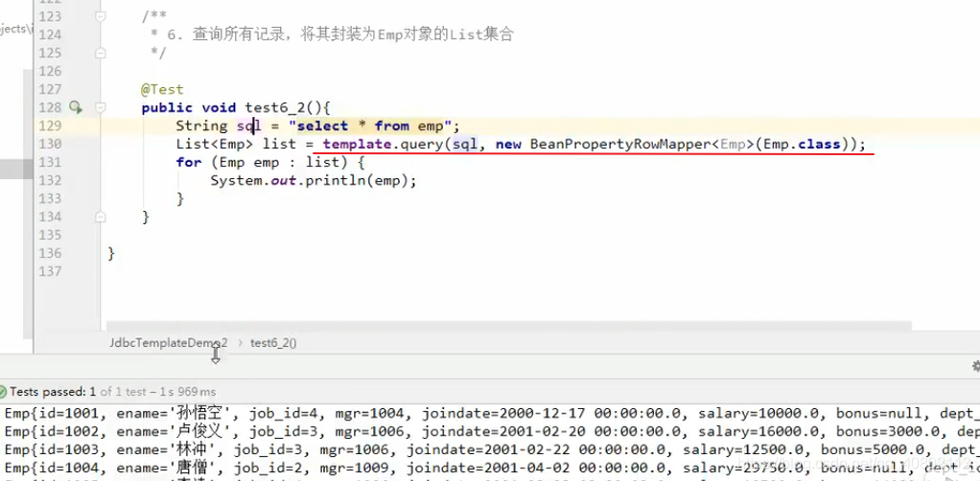Click the output row for id=1004 唐僧
980x481 pixels.
pos(490,468)
